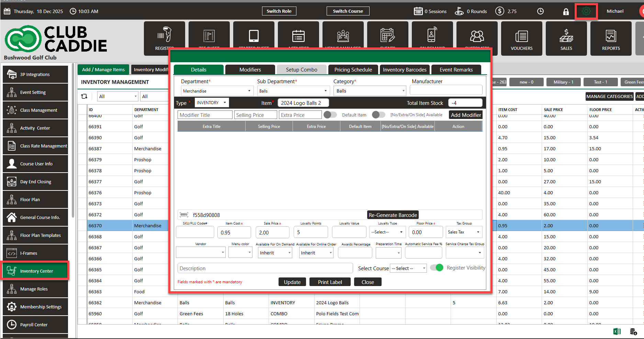Click the refresh icon in Inventory Management
This screenshot has height=339, width=644.
point(84,96)
